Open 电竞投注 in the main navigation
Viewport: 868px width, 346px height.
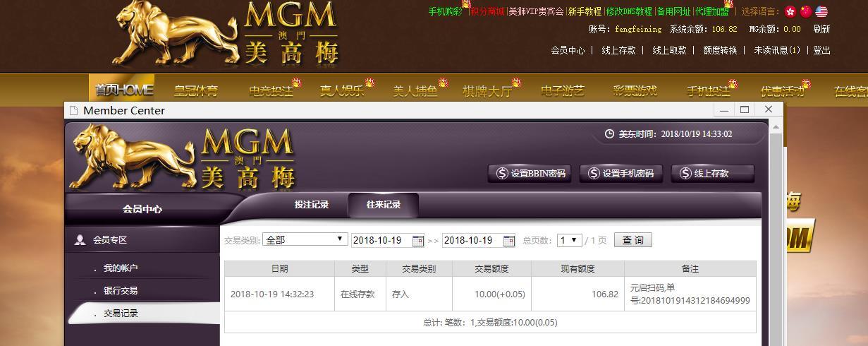(x=271, y=90)
